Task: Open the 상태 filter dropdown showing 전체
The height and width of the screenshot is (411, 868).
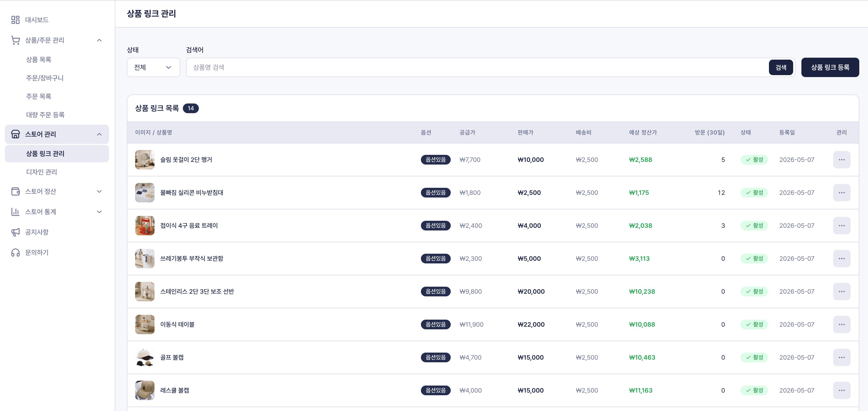Action: (x=153, y=67)
